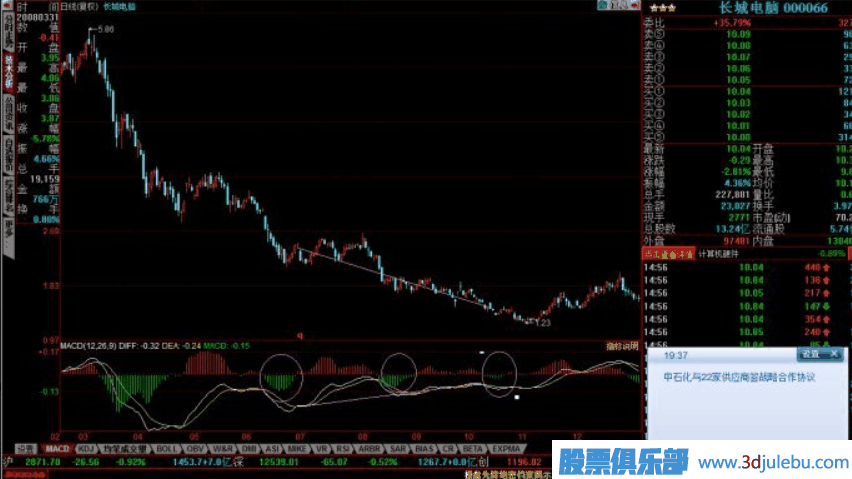
Task: Open the DMI indicator tab
Action: click(x=248, y=449)
